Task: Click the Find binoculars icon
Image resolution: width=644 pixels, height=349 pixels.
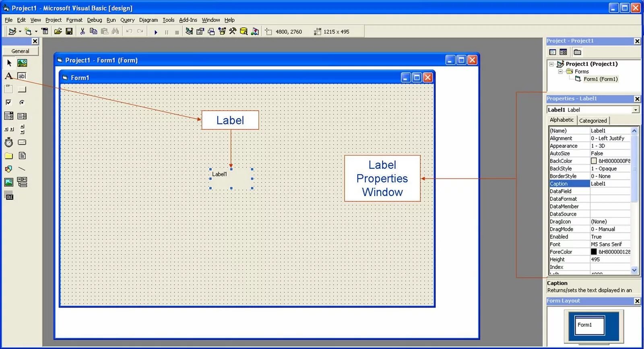Action: click(x=116, y=31)
